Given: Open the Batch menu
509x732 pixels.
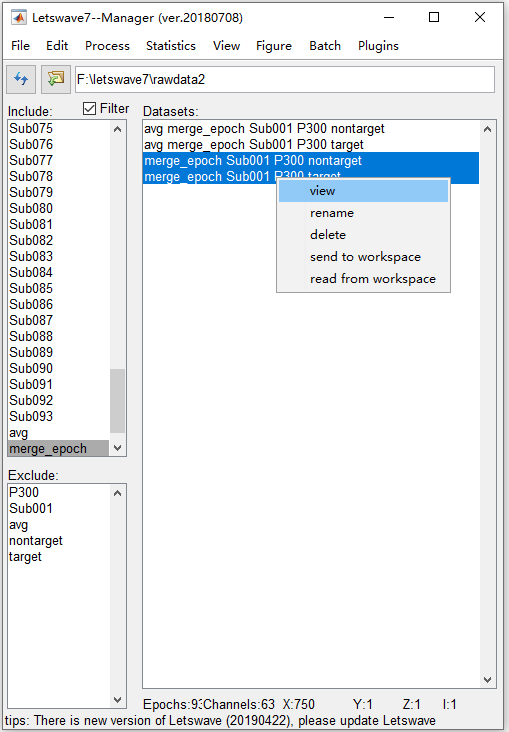Looking at the screenshot, I should click(x=325, y=46).
